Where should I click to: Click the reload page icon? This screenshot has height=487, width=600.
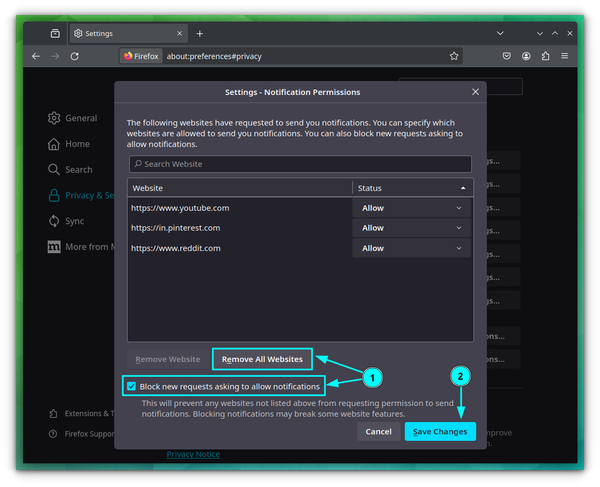[x=75, y=56]
